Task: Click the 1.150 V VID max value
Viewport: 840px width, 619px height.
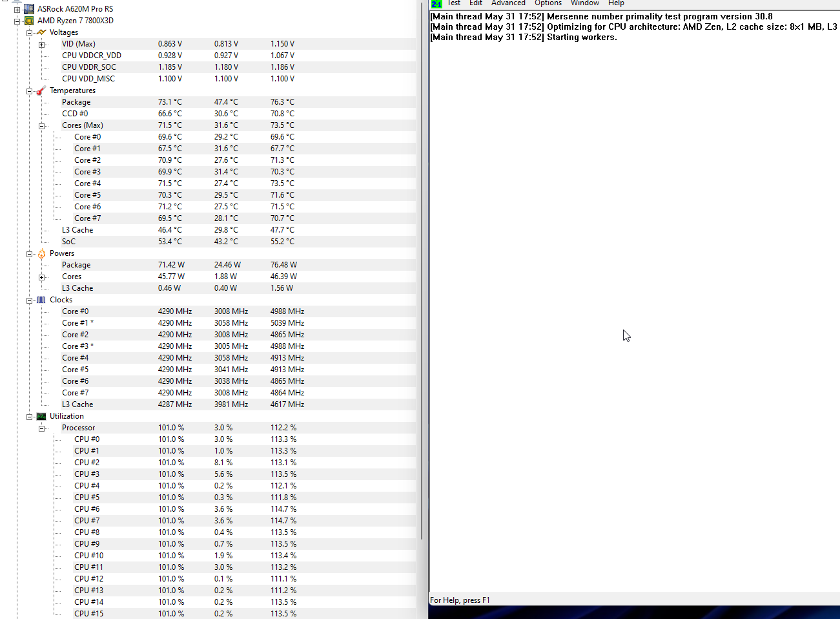Action: pos(282,44)
